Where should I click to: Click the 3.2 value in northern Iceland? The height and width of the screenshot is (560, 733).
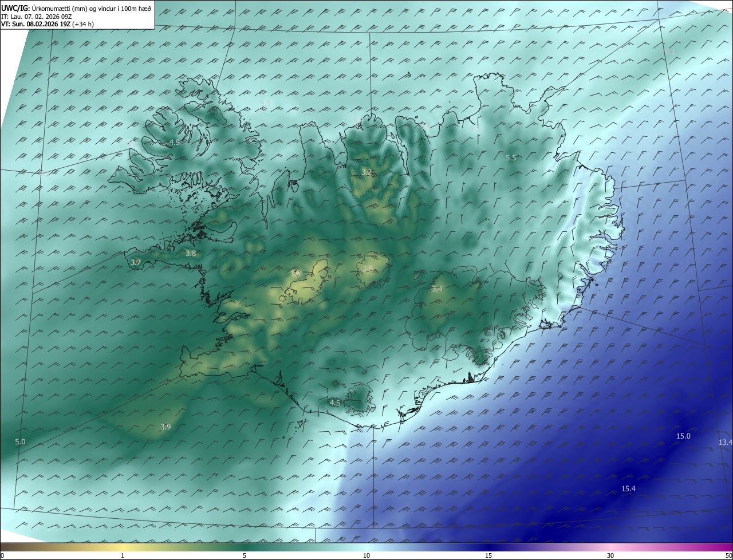pos(367,172)
